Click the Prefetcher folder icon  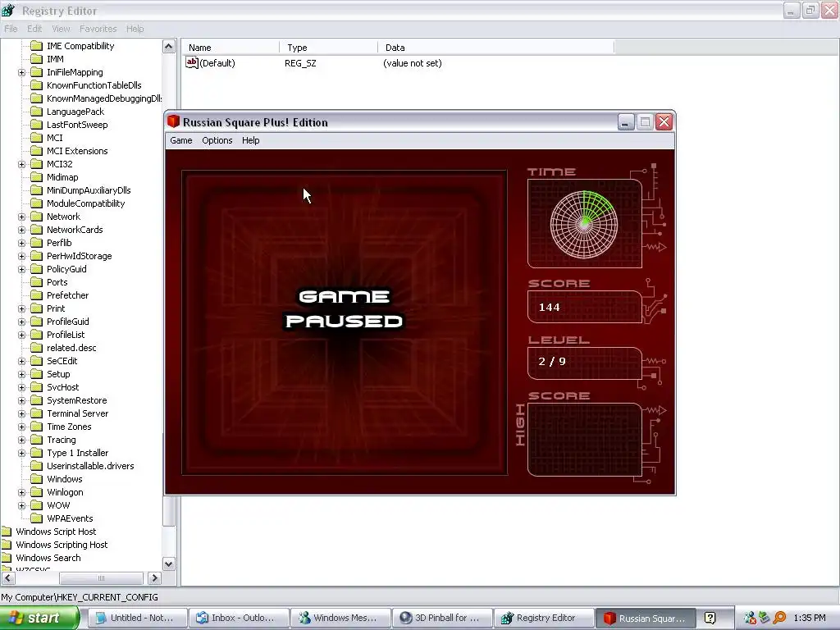tap(36, 295)
